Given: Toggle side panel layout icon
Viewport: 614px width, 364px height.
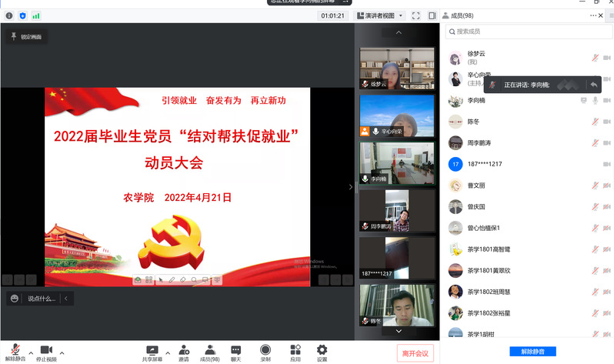Looking at the screenshot, I should pyautogui.click(x=432, y=15).
